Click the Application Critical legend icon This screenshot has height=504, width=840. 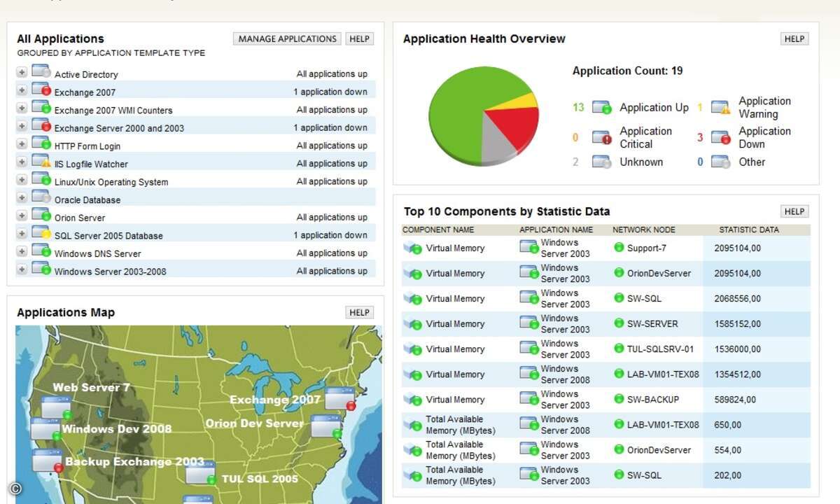[602, 138]
